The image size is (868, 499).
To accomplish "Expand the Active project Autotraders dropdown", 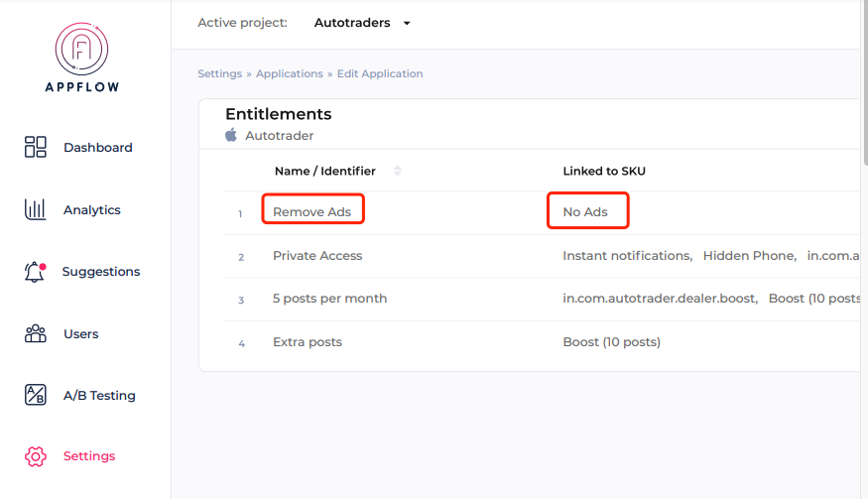I will coord(407,23).
